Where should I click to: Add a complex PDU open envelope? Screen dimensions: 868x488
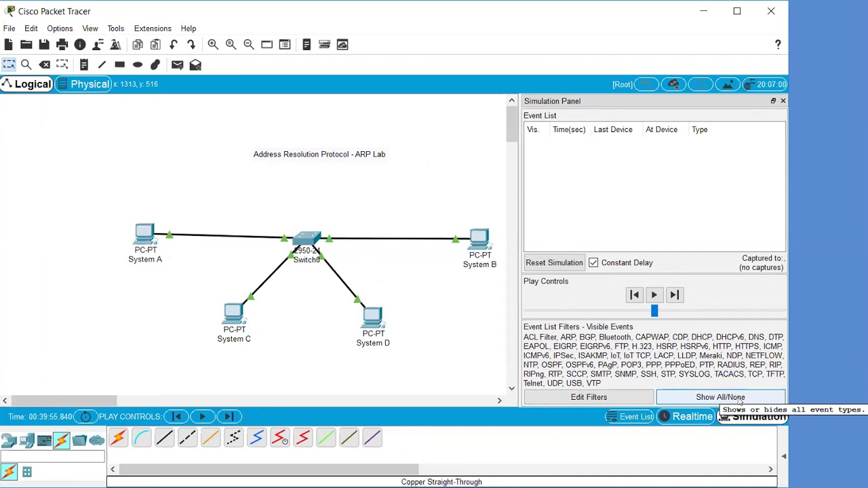pos(195,64)
